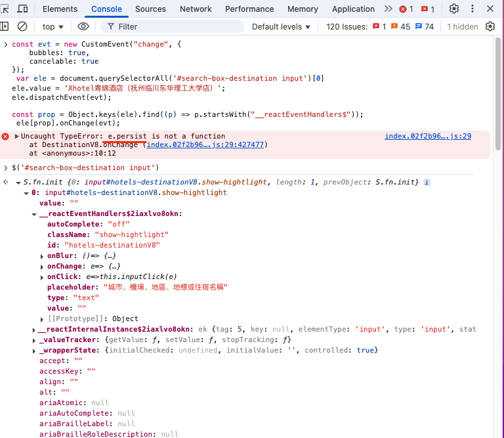Click the red error count indicator
504x438 pixels.
[x=406, y=9]
